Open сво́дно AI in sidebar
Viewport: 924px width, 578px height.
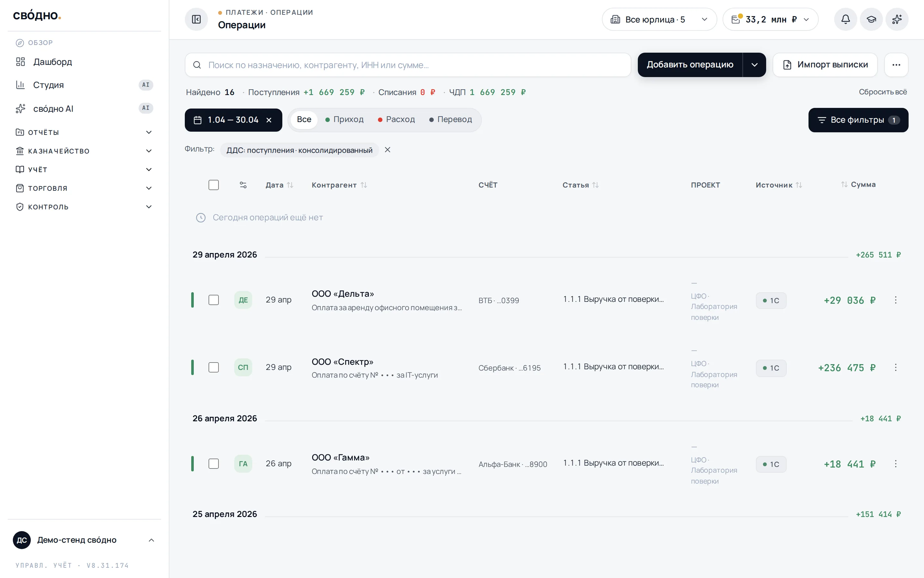(x=84, y=109)
